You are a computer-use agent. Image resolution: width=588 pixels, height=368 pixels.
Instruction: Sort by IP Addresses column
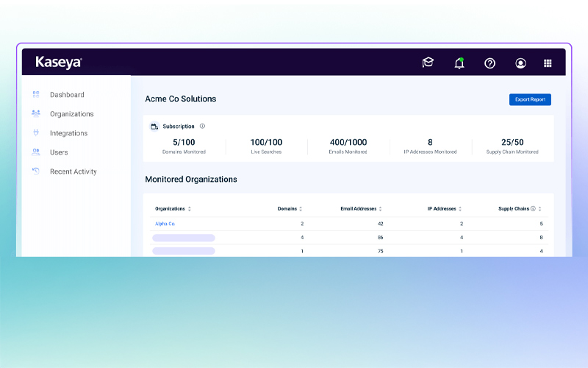(x=459, y=209)
